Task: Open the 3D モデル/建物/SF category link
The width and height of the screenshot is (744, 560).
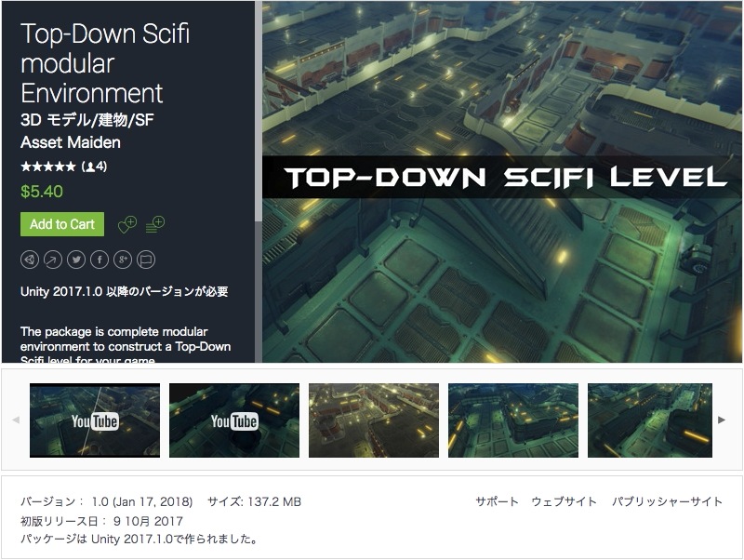Action: (87, 120)
